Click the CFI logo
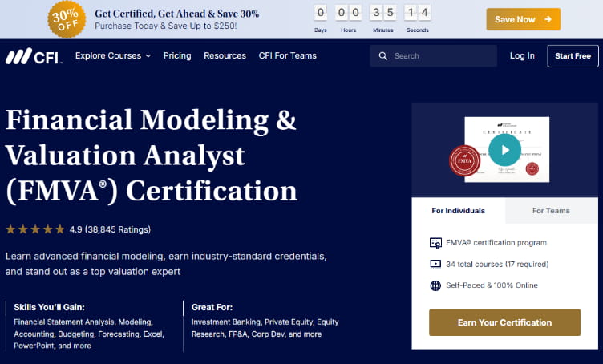 coord(34,56)
